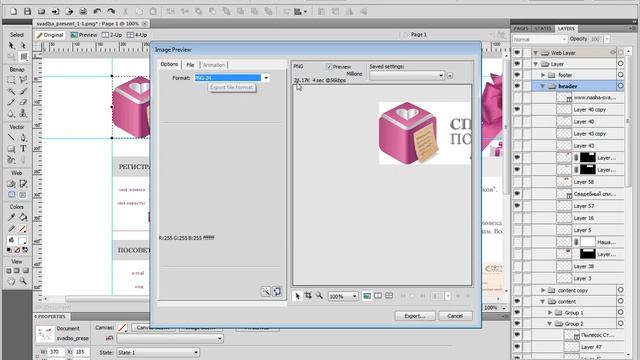Hide the Layer 57 layer
The image size is (640, 360).
click(x=517, y=206)
